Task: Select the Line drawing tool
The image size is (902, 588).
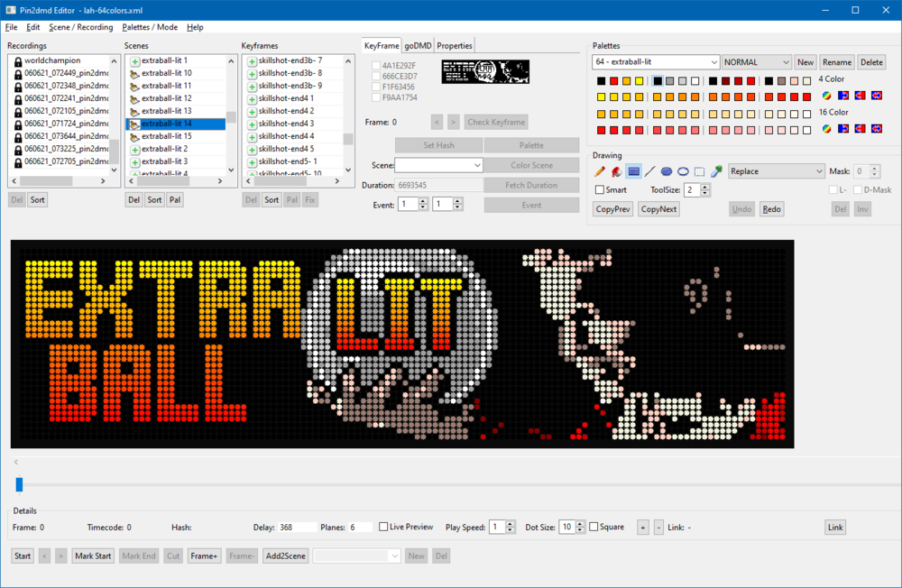Action: tap(650, 171)
